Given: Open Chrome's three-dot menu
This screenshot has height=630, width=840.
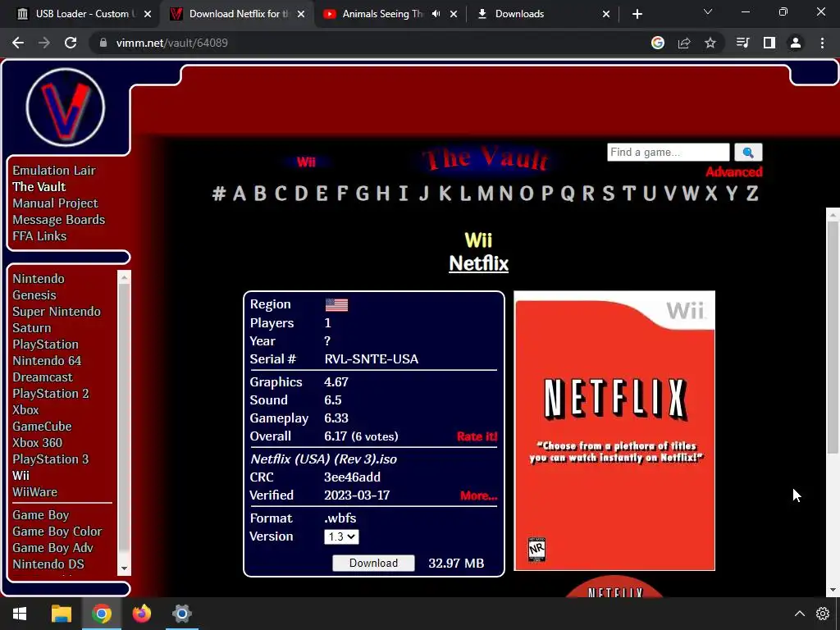Looking at the screenshot, I should [822, 43].
